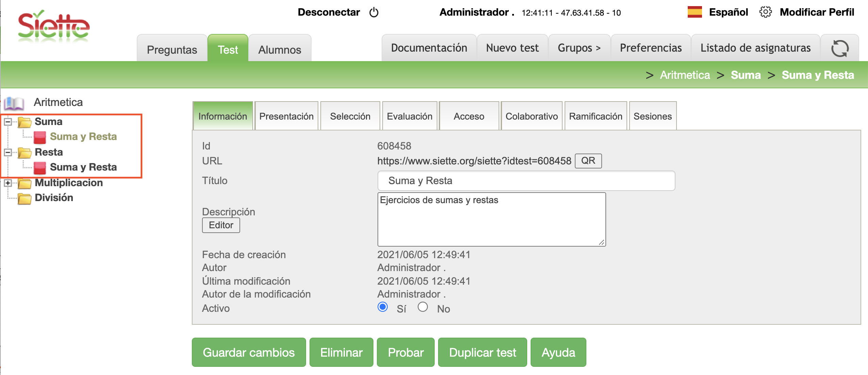The image size is (868, 375).
Task: Collapse the Resta folder tree node
Action: (8, 152)
